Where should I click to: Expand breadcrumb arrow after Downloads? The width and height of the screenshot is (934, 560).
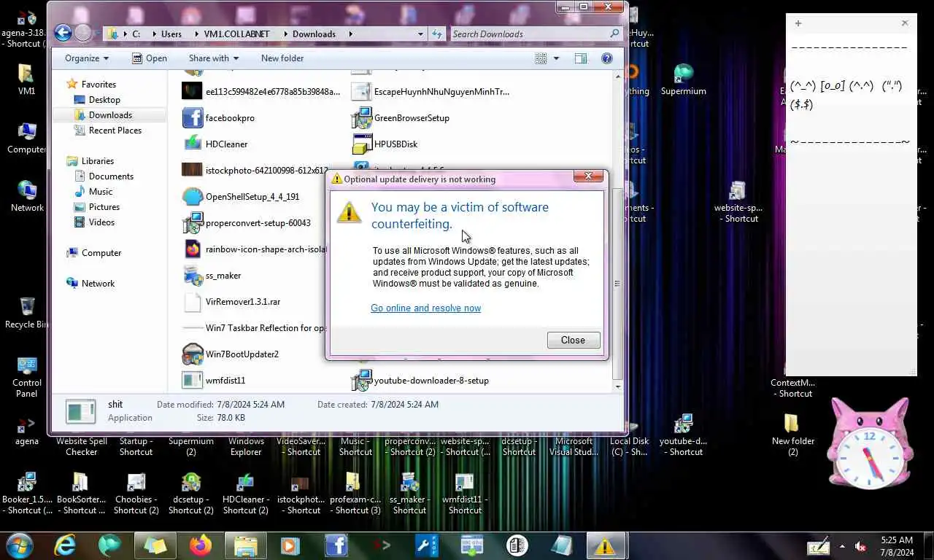[x=350, y=34]
